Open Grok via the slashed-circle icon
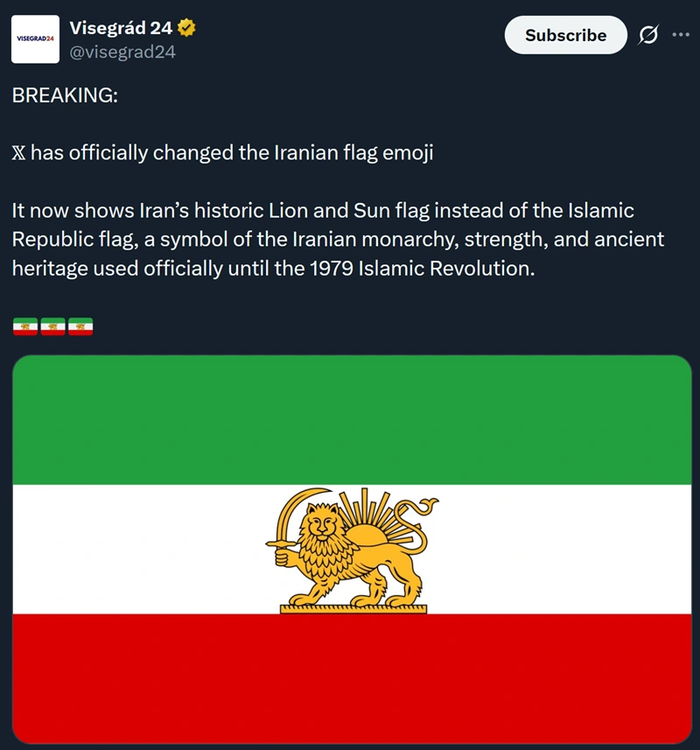 (648, 35)
